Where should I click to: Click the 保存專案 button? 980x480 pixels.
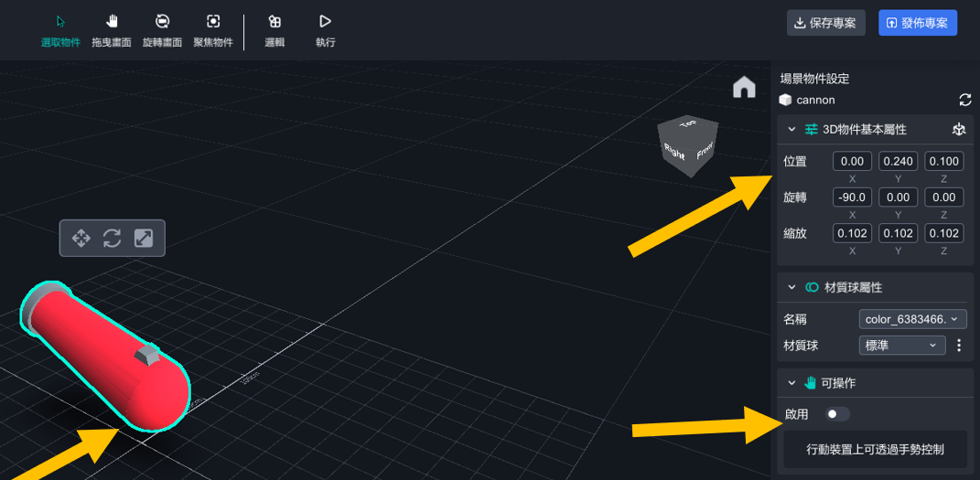(x=826, y=23)
